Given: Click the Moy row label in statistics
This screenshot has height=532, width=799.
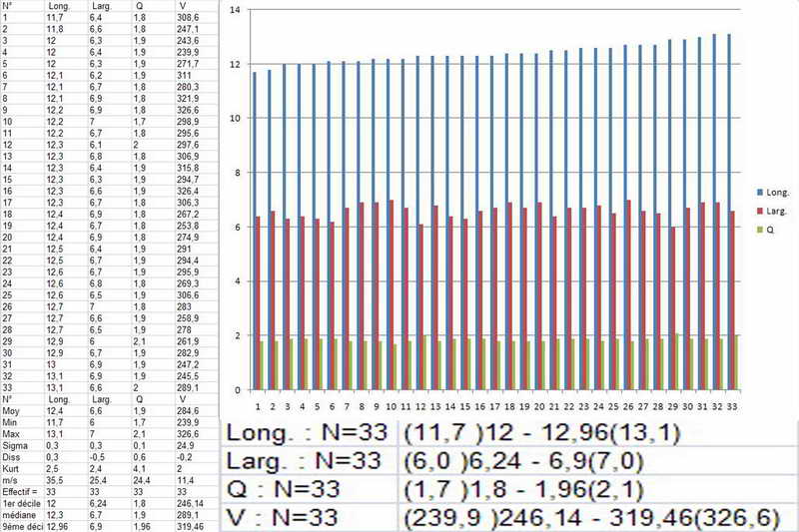Looking at the screenshot, I should point(12,410).
